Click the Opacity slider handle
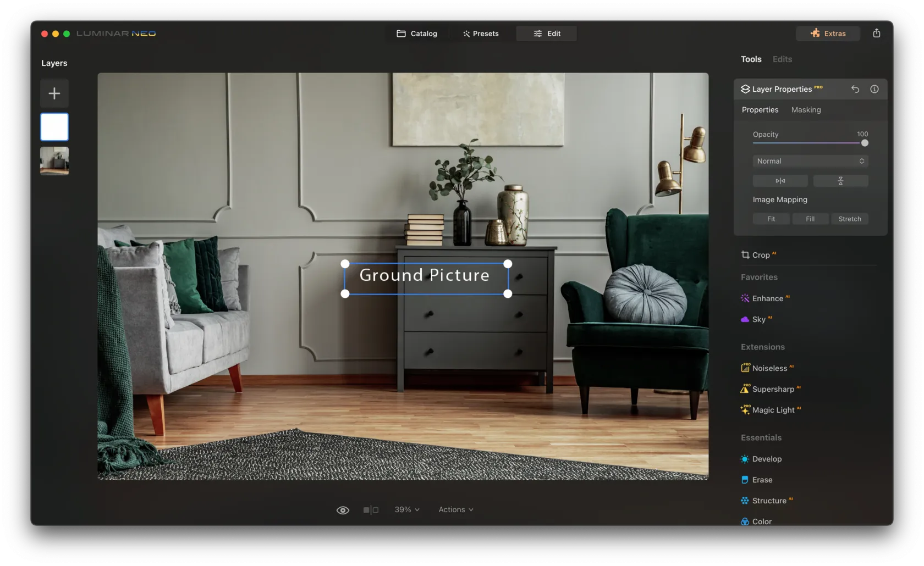Viewport: 924px width, 566px height. point(865,143)
